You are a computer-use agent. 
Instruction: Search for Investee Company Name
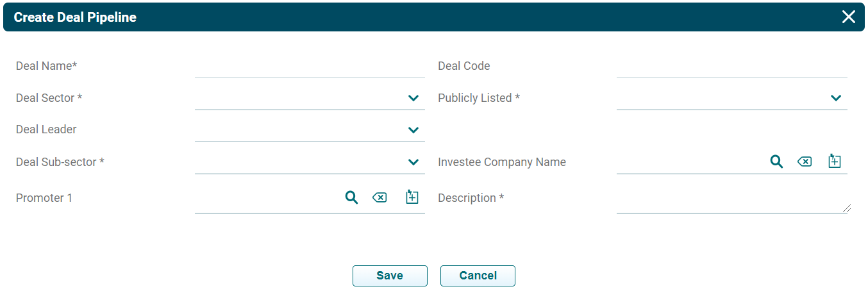coord(776,161)
